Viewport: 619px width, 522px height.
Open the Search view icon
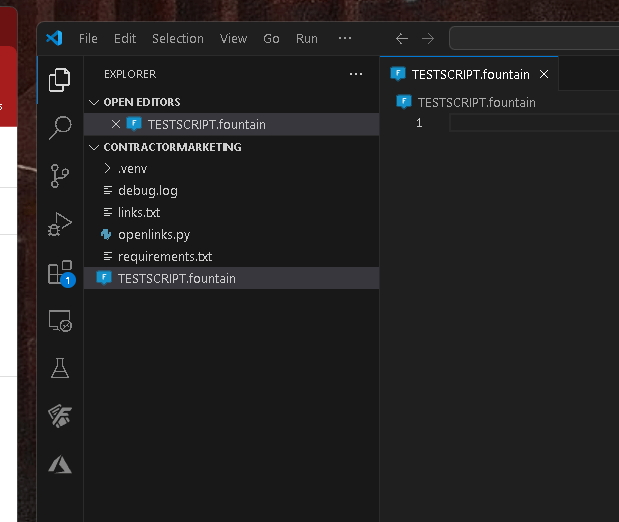pyautogui.click(x=60, y=128)
